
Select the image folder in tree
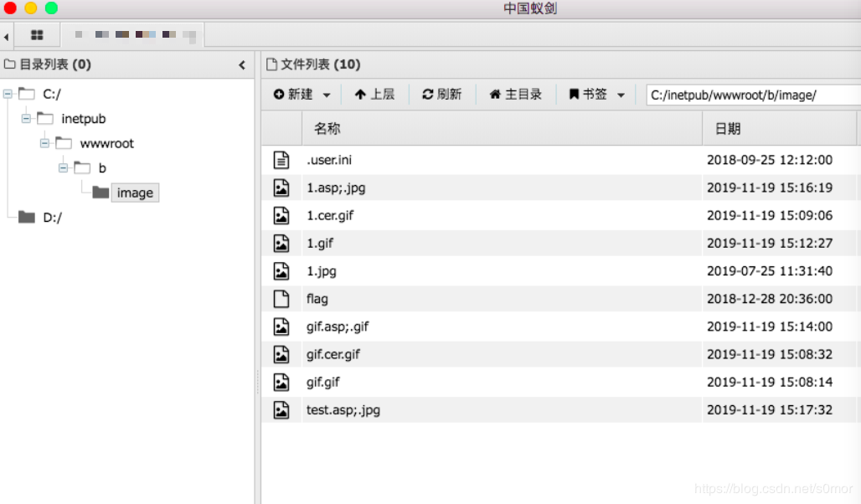[x=135, y=193]
